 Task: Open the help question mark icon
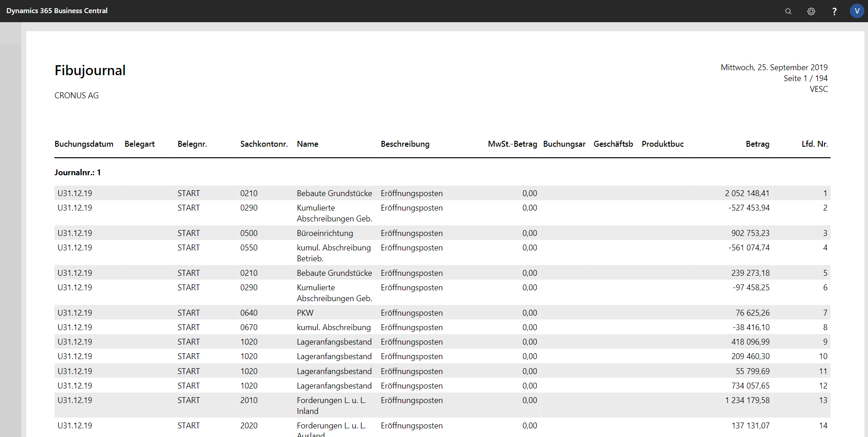coord(834,11)
